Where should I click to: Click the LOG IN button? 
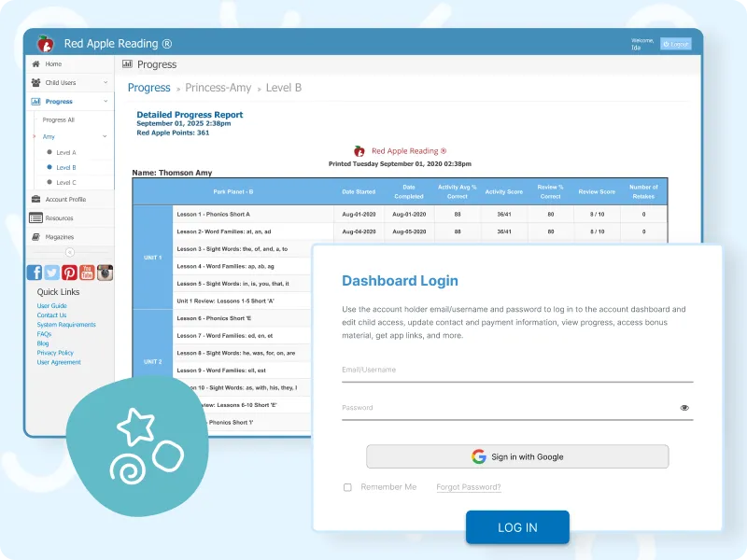tap(517, 527)
